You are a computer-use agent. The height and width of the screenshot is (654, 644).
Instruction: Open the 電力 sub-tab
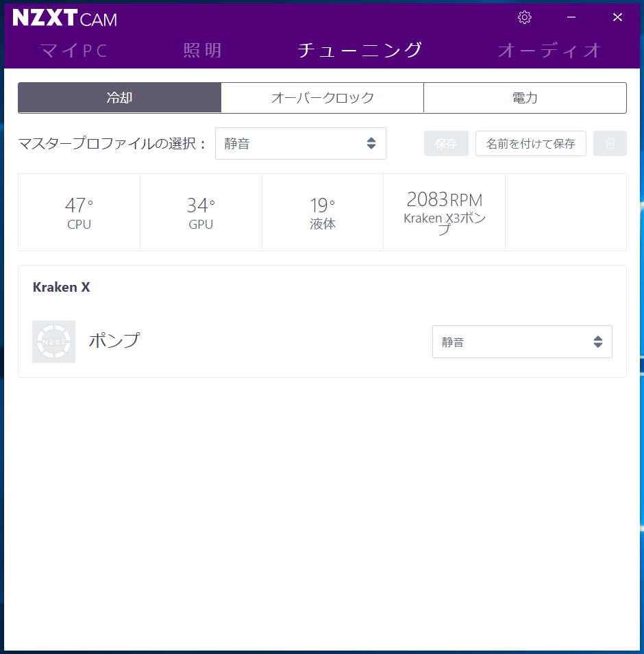525,98
